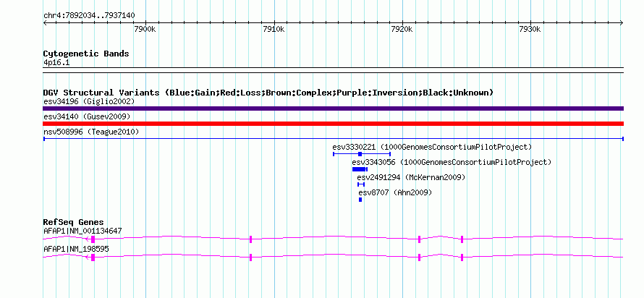Open esv3343056 1000Genomes label
This screenshot has height=298, width=644.
coord(452,162)
